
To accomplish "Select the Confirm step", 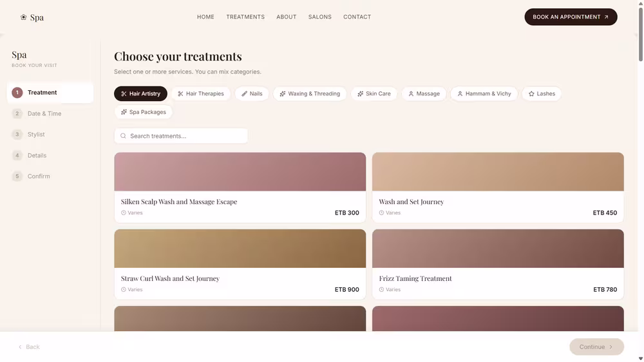I will 50,176.
